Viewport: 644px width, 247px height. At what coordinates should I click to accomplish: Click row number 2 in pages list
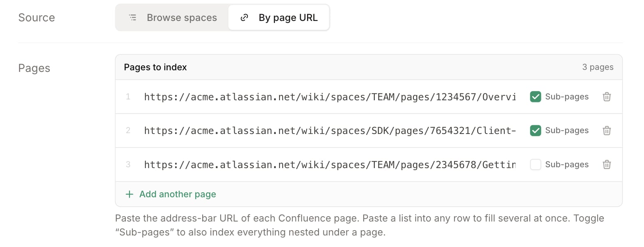point(128,130)
